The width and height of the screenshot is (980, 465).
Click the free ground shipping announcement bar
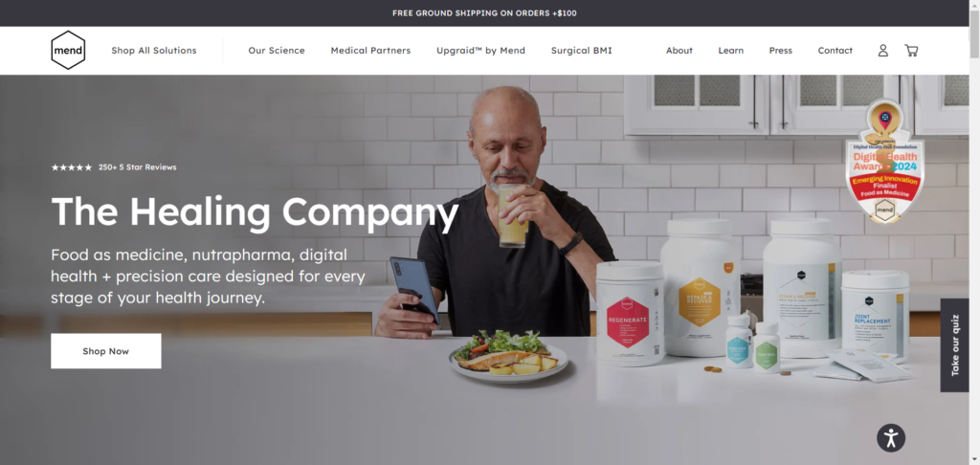(x=484, y=13)
